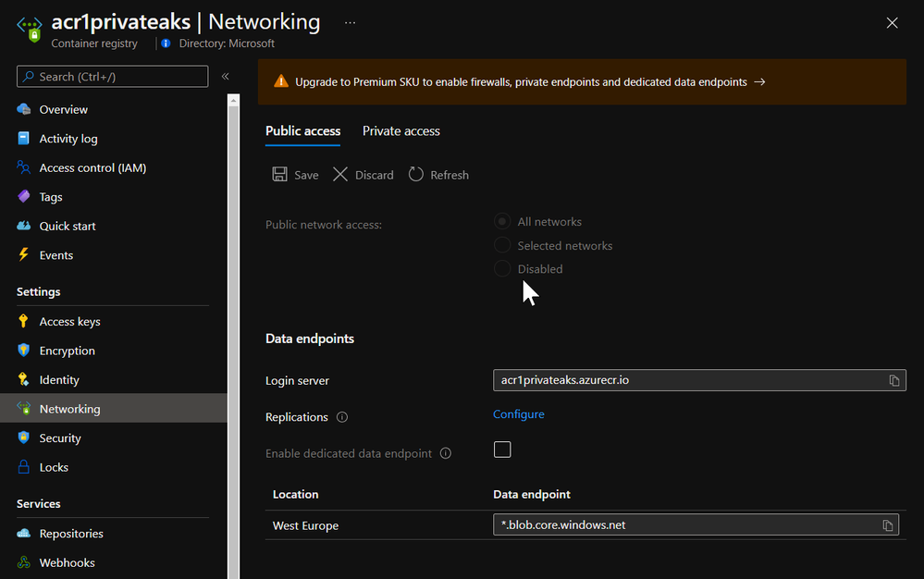This screenshot has width=924, height=579.
Task: Collapse the sidebar with double chevron
Action: click(x=225, y=76)
